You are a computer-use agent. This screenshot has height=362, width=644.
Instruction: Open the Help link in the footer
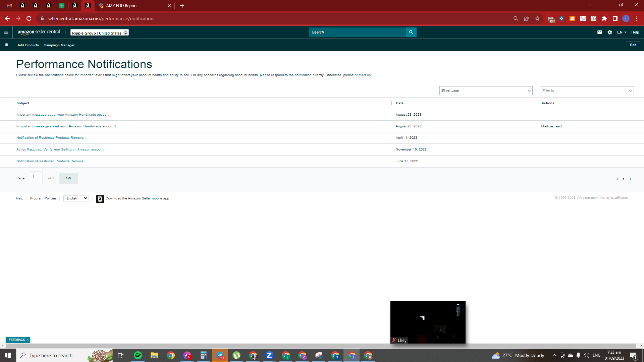[20, 198]
